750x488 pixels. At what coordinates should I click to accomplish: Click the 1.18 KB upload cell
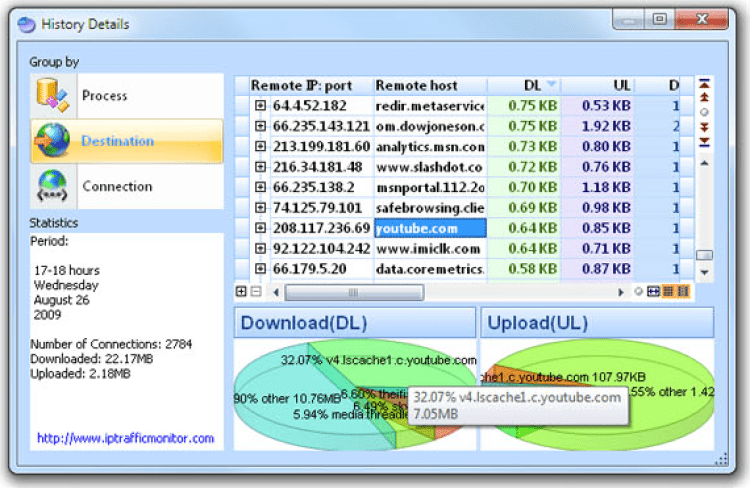pyautogui.click(x=597, y=187)
